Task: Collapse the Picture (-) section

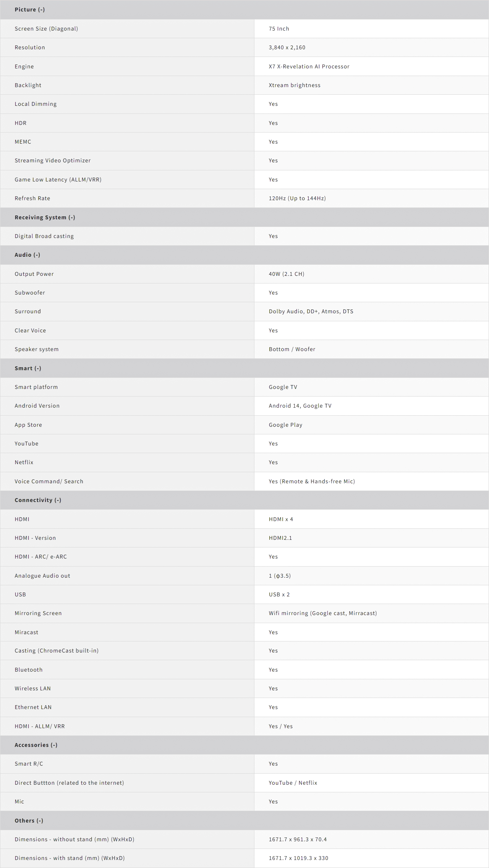Action: coord(30,10)
